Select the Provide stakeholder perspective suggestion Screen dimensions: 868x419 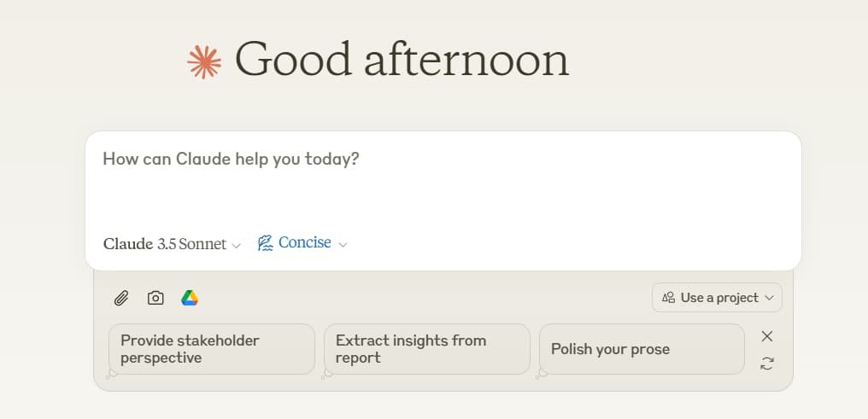(x=211, y=349)
